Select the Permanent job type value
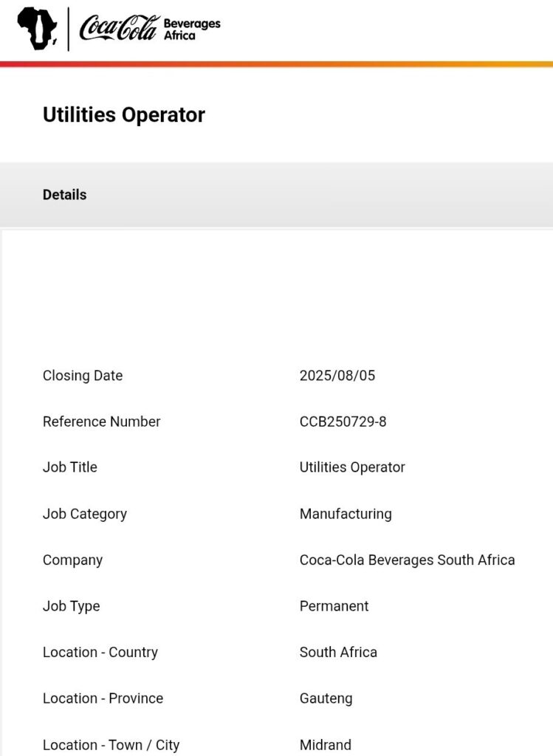 coord(334,606)
